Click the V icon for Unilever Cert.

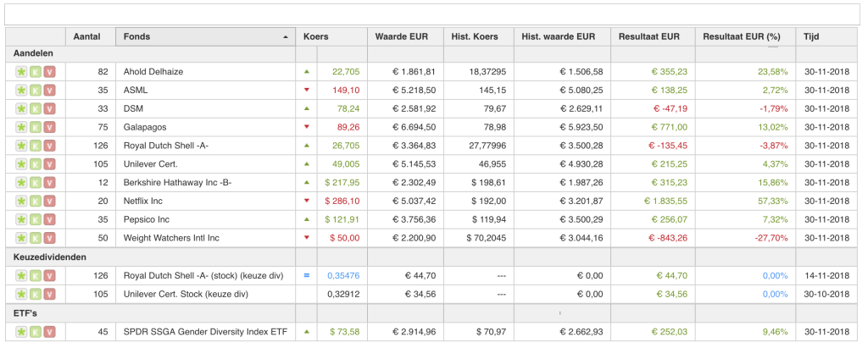point(50,164)
